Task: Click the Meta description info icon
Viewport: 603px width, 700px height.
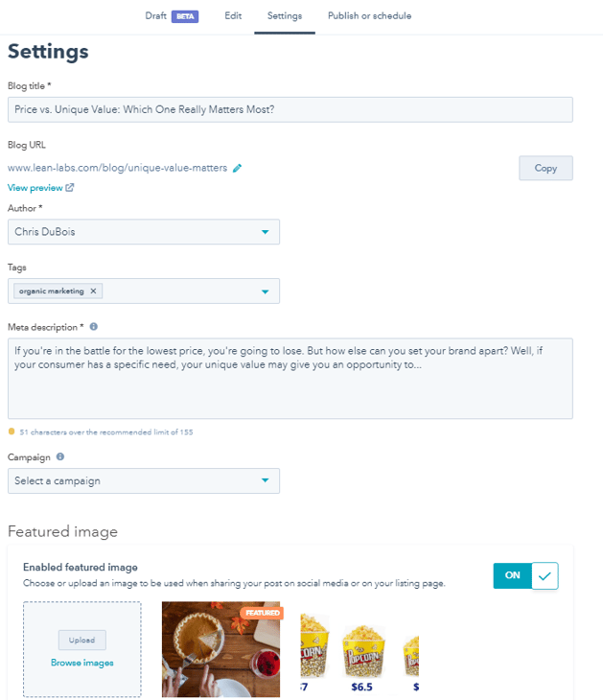Action: click(94, 327)
